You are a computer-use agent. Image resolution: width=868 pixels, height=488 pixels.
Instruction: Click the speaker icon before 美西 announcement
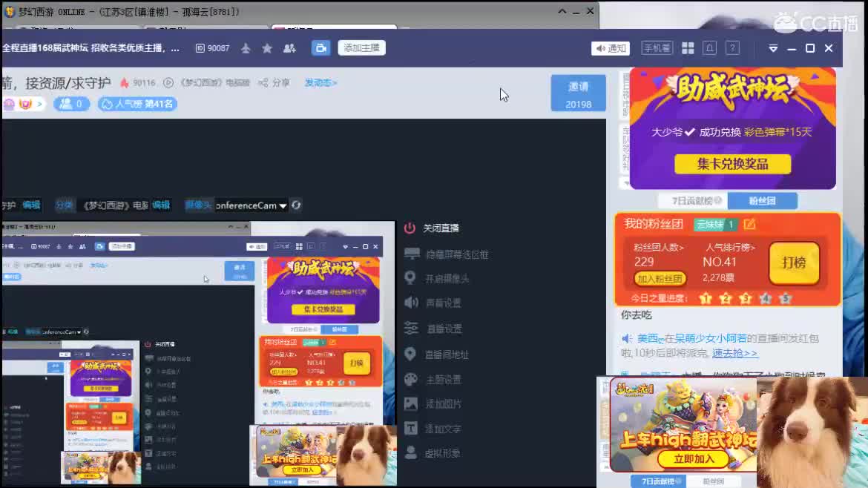pyautogui.click(x=627, y=338)
